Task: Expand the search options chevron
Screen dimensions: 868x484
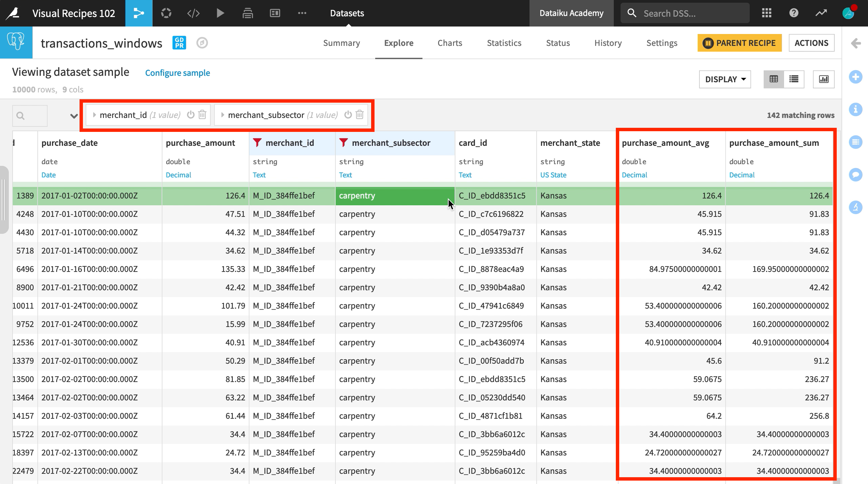Action: pyautogui.click(x=74, y=116)
